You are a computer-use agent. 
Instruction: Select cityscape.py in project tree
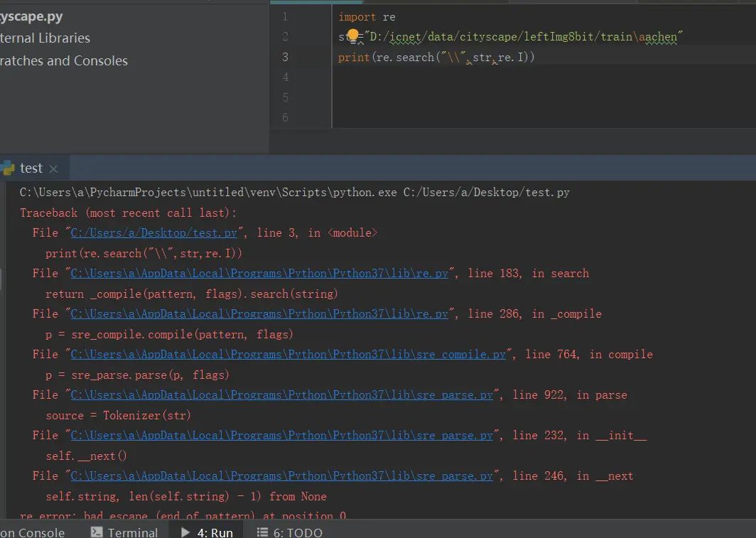[31, 16]
